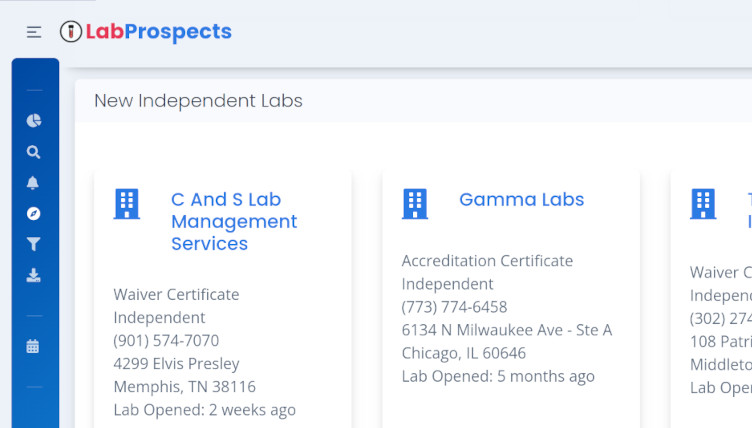Screen dimensions: 752x428
Task: Open C And S Lab Management Services link
Action: point(234,221)
